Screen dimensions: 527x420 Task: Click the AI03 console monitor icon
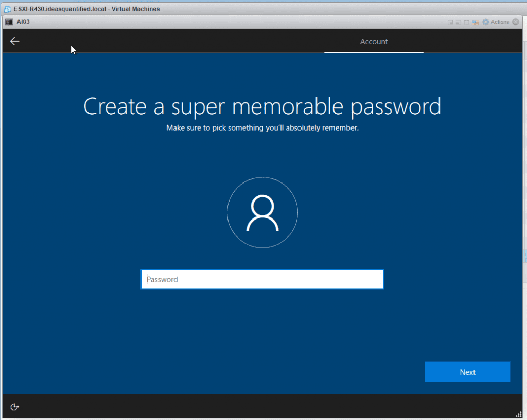point(9,22)
